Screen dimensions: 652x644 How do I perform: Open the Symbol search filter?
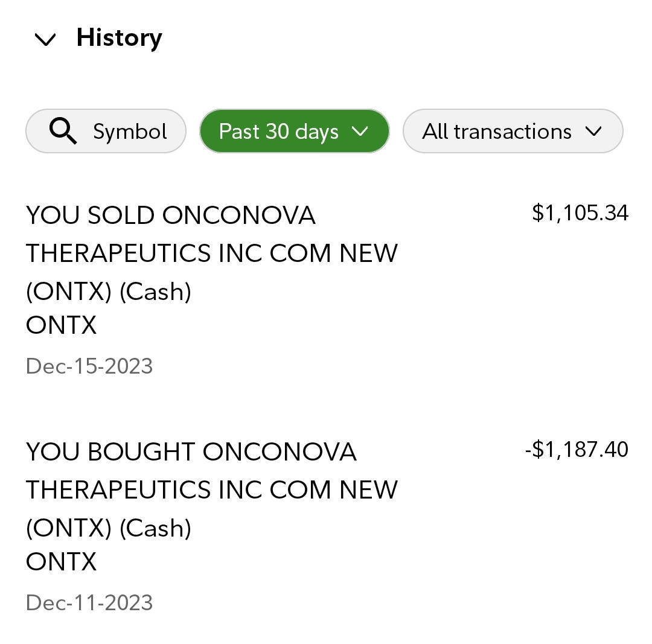pos(106,131)
